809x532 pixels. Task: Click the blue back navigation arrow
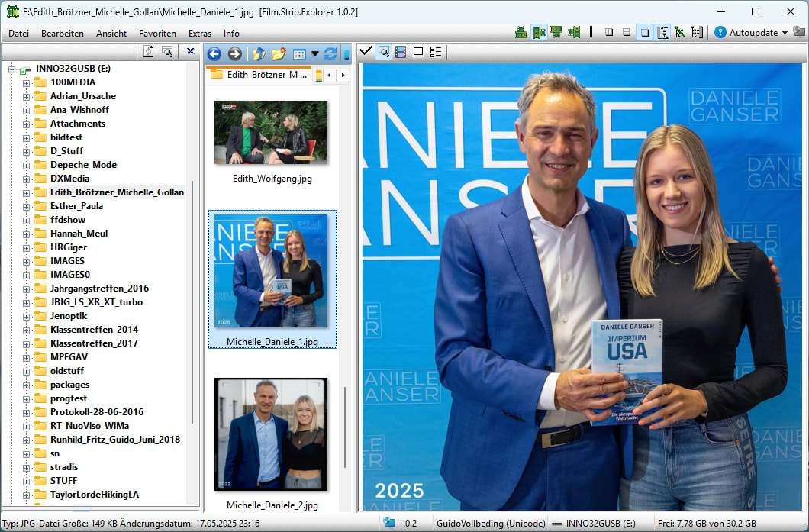(x=214, y=53)
